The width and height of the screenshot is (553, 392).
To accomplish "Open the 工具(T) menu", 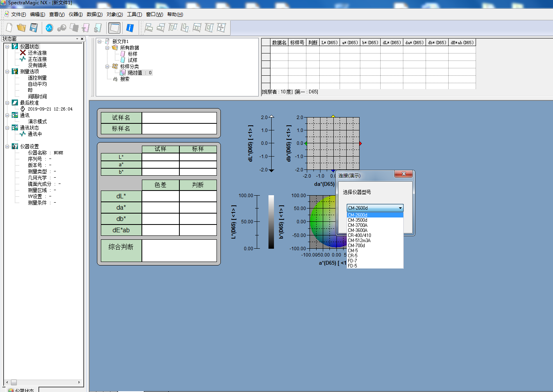I will (134, 14).
